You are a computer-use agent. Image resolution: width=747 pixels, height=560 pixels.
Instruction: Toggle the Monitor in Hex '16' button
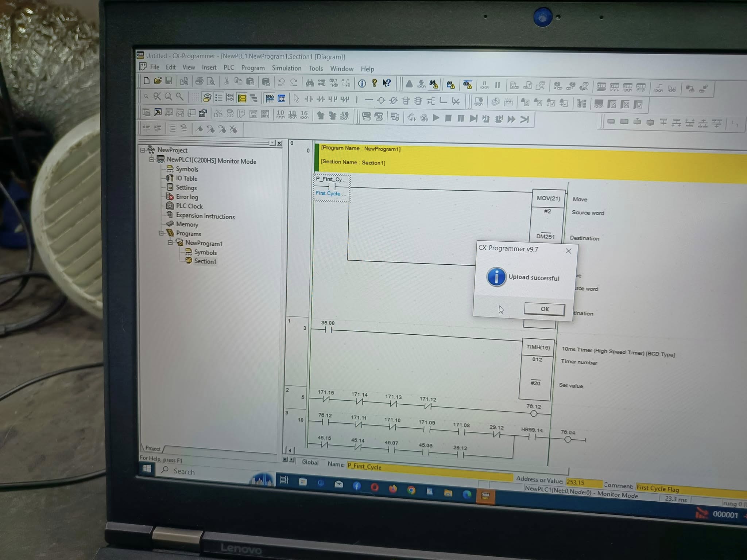pyautogui.click(x=304, y=115)
